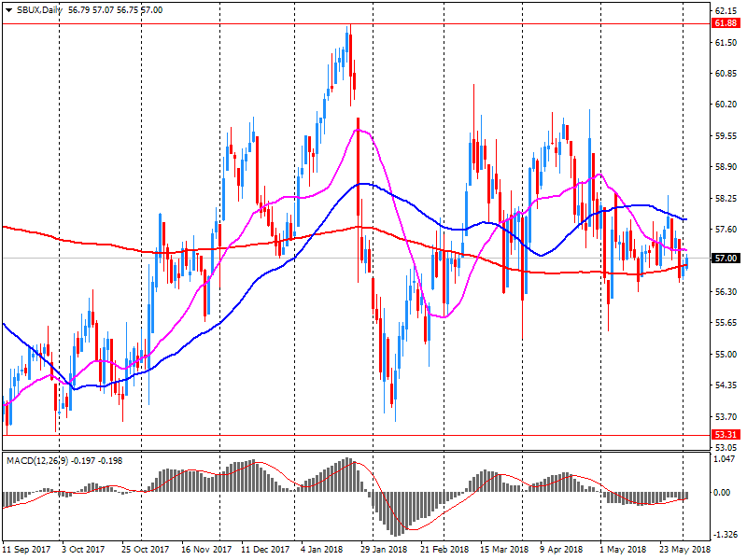The image size is (747, 560).
Task: Click the 21 Feb 2018 date label
Action: click(444, 550)
